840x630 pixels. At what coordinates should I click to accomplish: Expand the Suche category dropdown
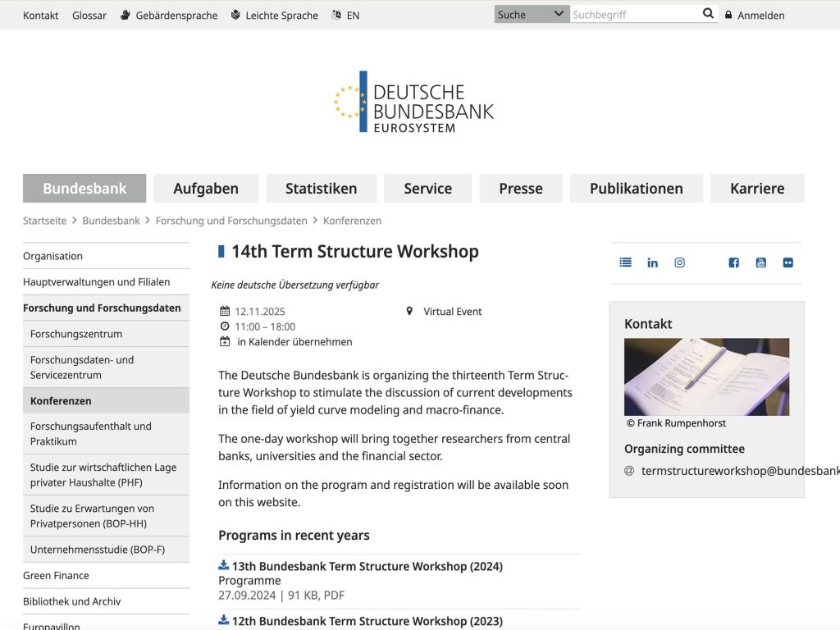point(531,13)
